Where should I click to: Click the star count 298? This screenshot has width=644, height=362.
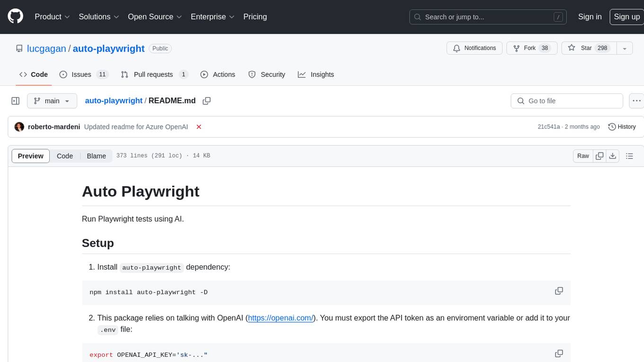[602, 48]
